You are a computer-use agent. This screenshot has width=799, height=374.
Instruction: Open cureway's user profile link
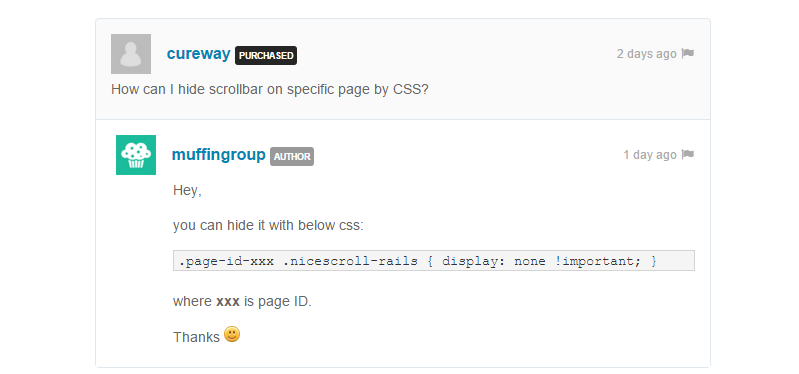click(x=198, y=54)
